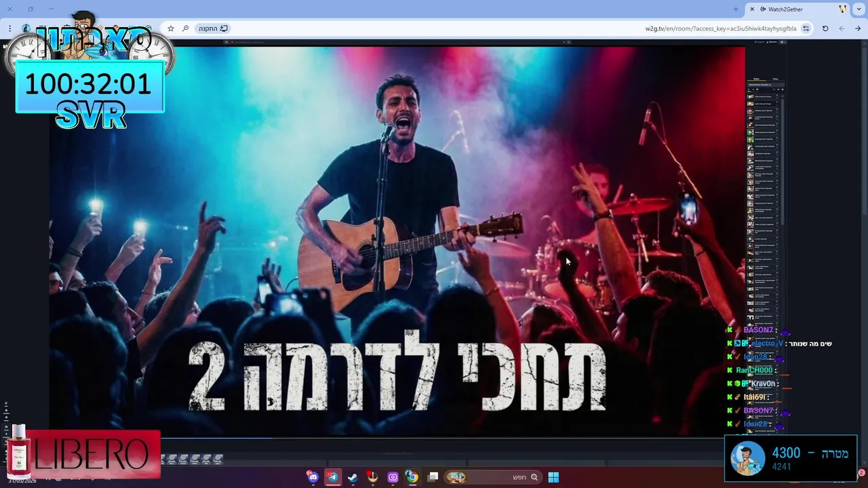Click the RanCH000 chat username
Viewport: 868px width, 488px height.
[754, 370]
